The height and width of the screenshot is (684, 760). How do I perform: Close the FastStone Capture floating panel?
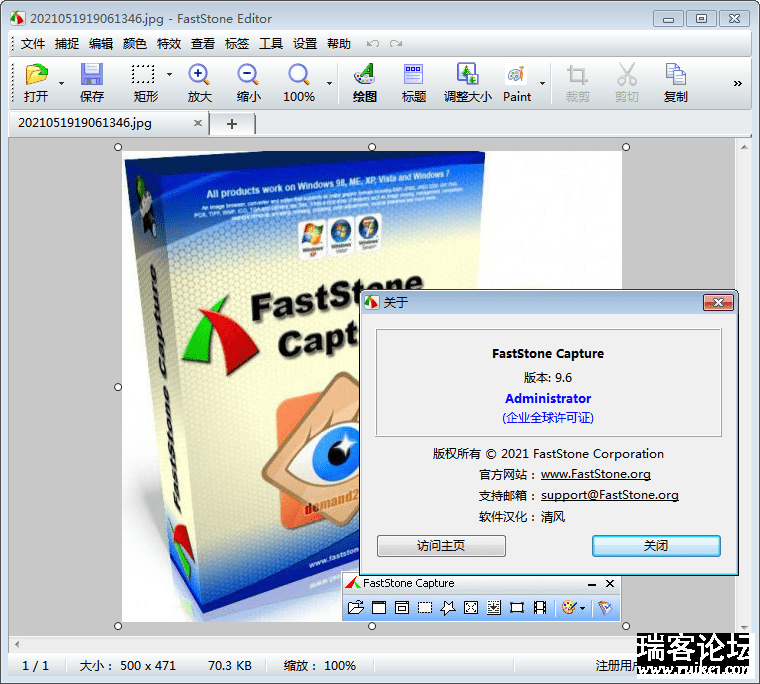coord(610,584)
